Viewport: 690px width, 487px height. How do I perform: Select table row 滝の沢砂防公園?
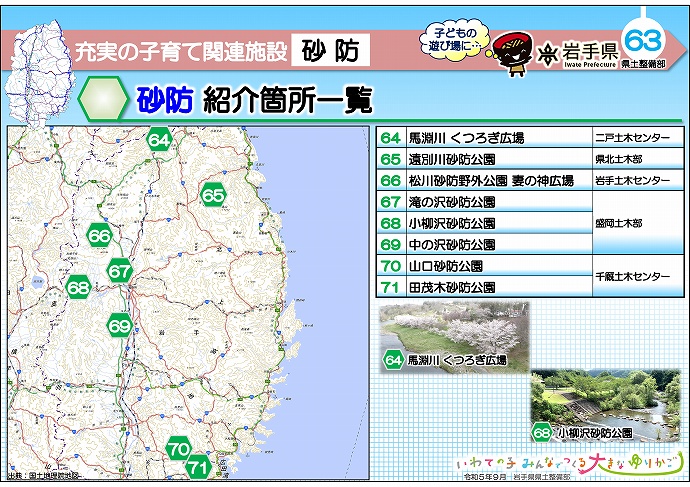484,202
